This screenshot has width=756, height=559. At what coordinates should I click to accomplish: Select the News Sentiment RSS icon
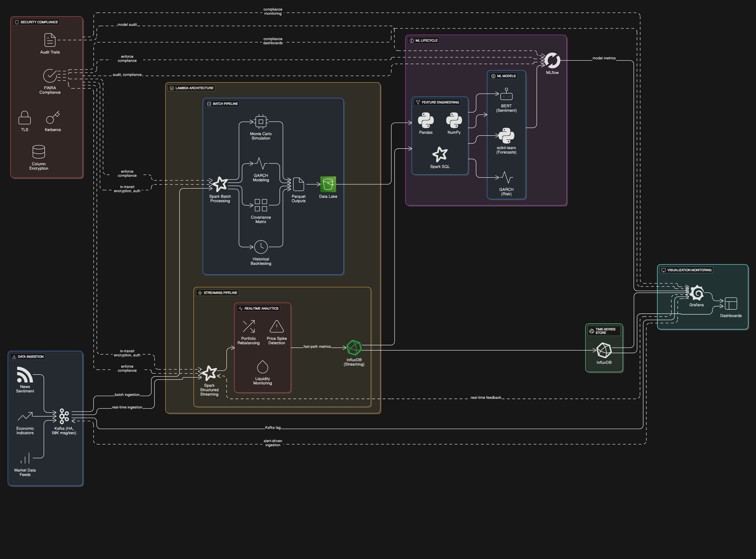(x=25, y=375)
